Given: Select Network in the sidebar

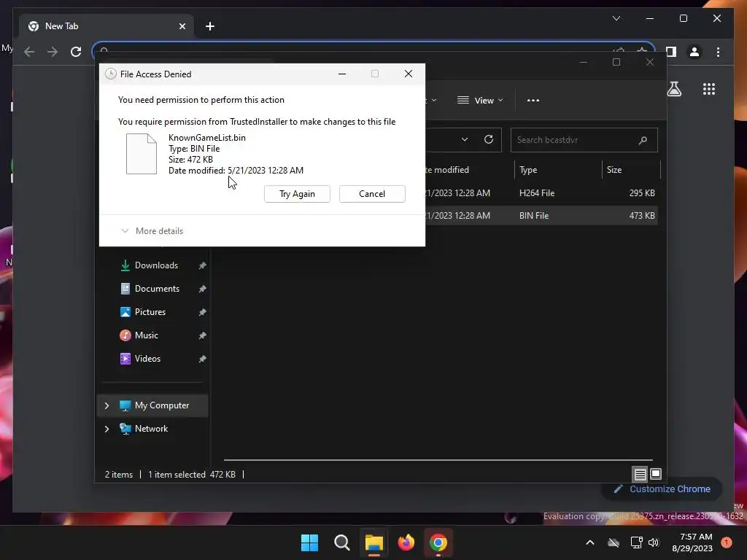Looking at the screenshot, I should pos(151,429).
